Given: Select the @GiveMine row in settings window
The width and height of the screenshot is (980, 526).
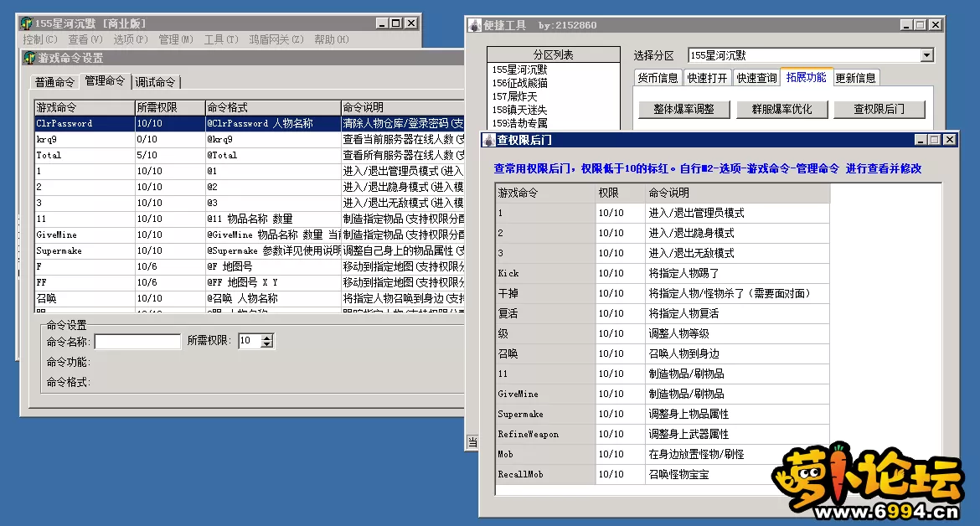Looking at the screenshot, I should point(250,235).
